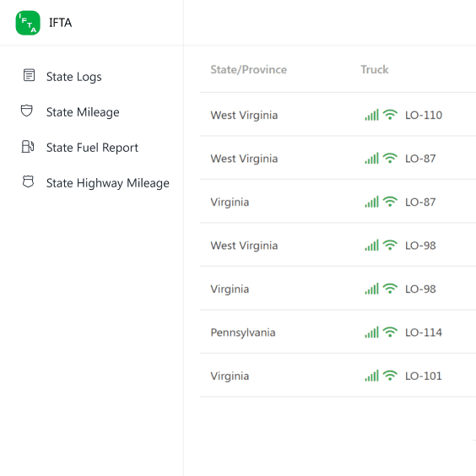Select LO-98 in Virginia row
The width and height of the screenshot is (476, 476).
420,289
